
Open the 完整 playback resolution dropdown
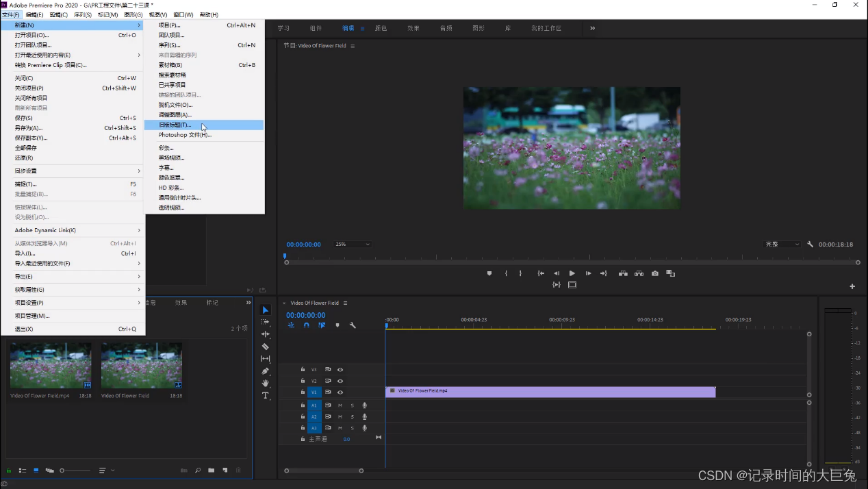point(782,244)
